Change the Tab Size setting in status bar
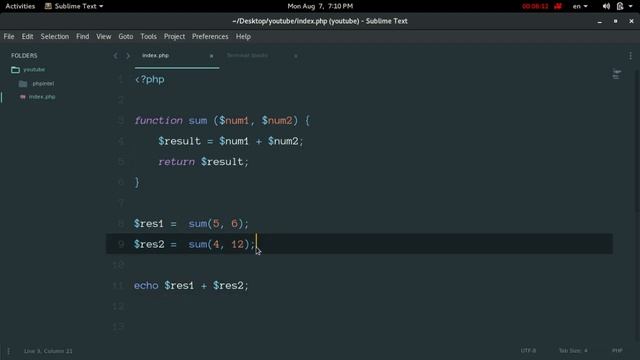The image size is (640, 360). (573, 351)
